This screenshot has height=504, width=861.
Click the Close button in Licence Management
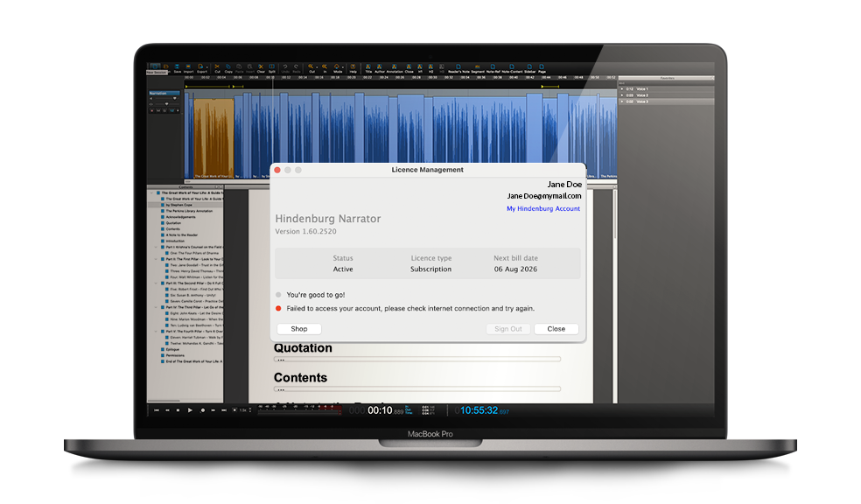point(556,329)
